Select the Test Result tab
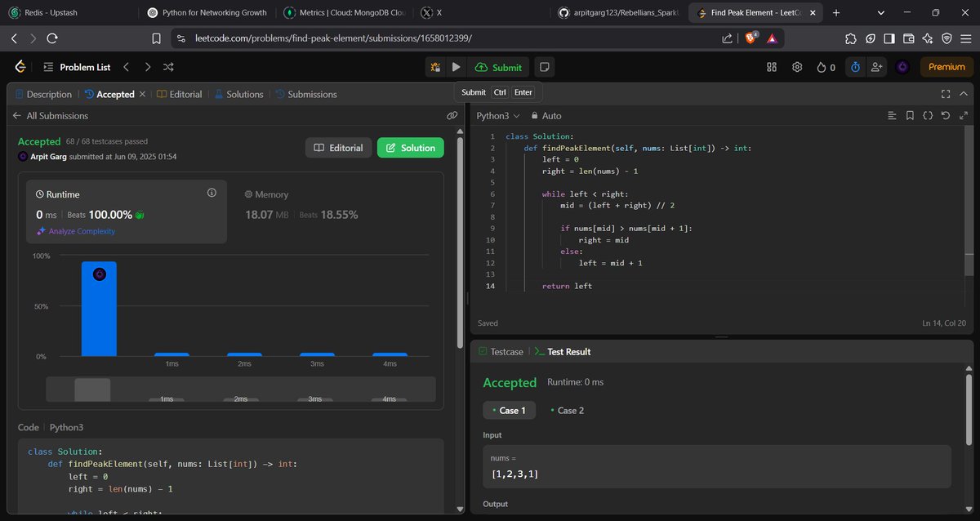980x521 pixels. 562,352
